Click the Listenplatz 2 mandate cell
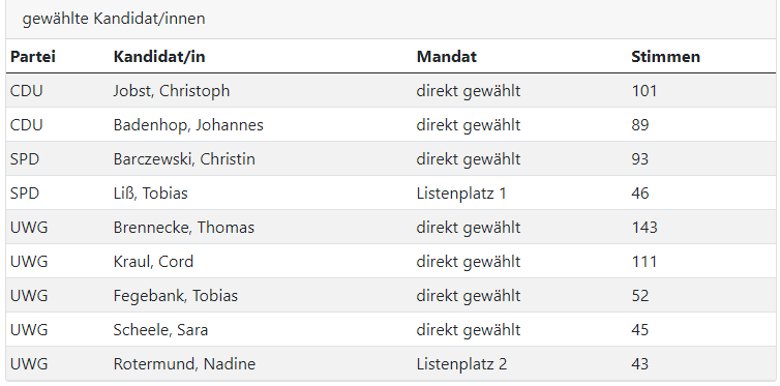Image resolution: width=780 pixels, height=386 pixels. (462, 364)
